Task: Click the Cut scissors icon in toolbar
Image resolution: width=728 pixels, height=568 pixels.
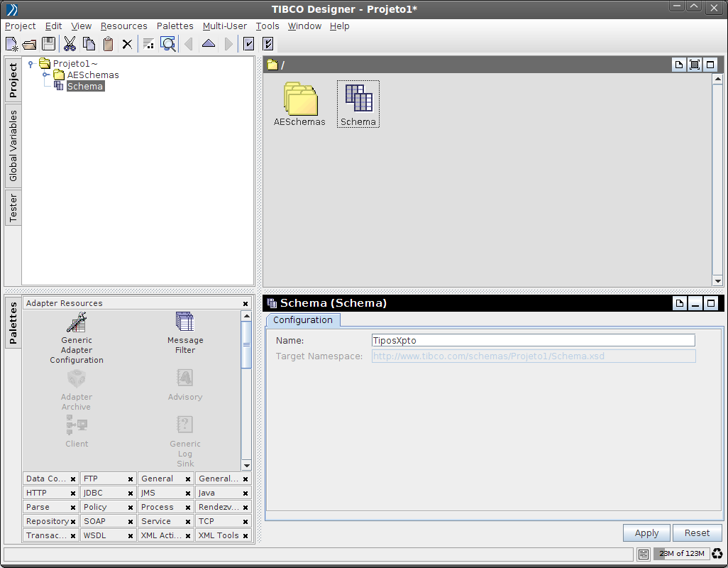Action: tap(70, 44)
